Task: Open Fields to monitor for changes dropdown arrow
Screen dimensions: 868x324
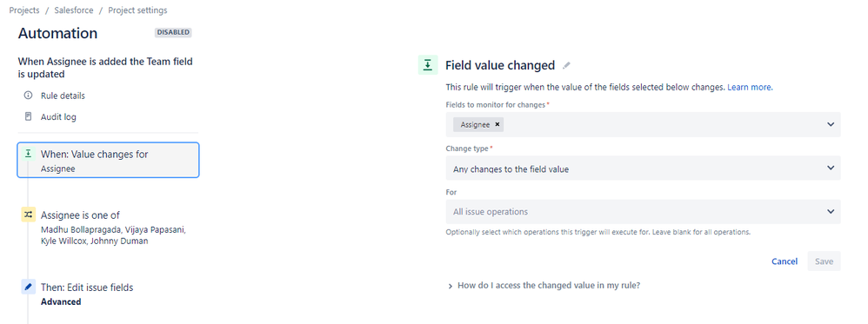Action: [x=831, y=124]
